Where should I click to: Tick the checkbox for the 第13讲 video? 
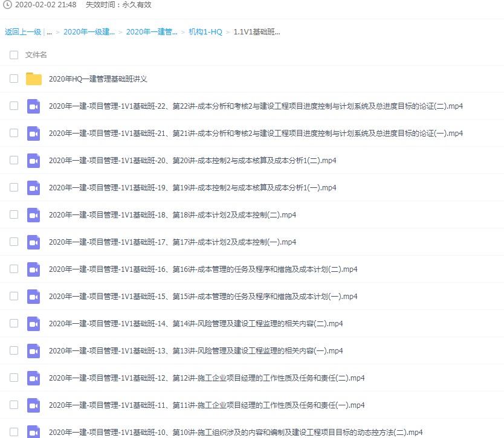pyautogui.click(x=14, y=350)
